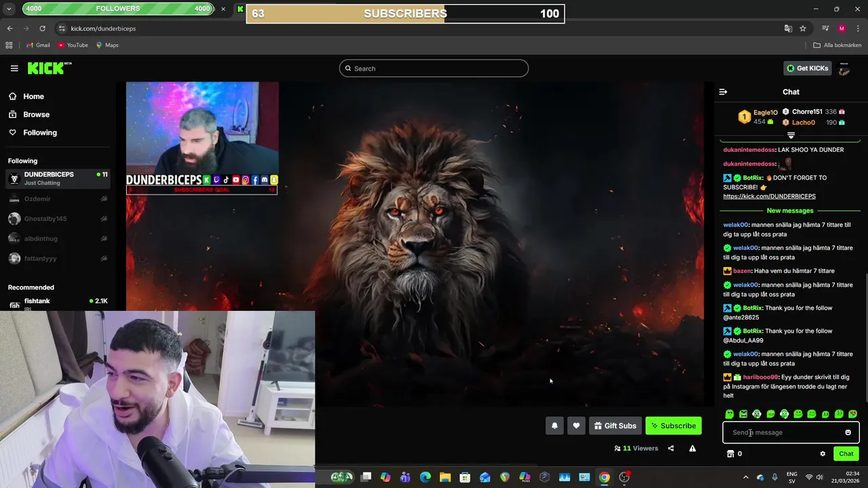Open Chrome three-dot menu

point(857,28)
